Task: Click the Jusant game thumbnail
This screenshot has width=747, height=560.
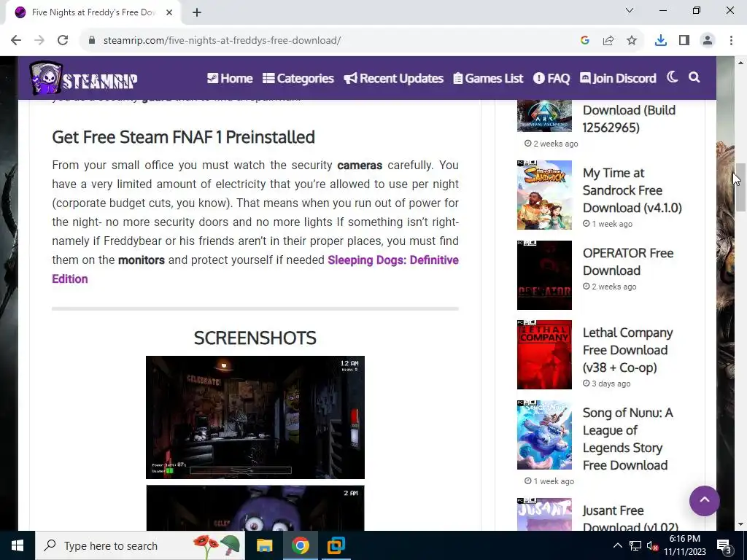Action: [x=544, y=514]
